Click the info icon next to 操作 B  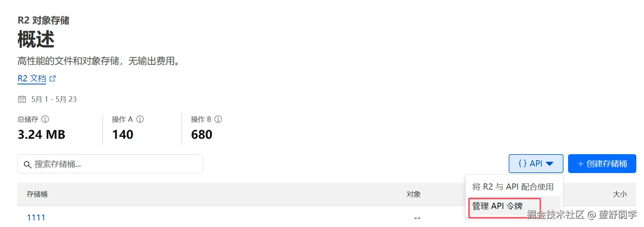pos(218,119)
